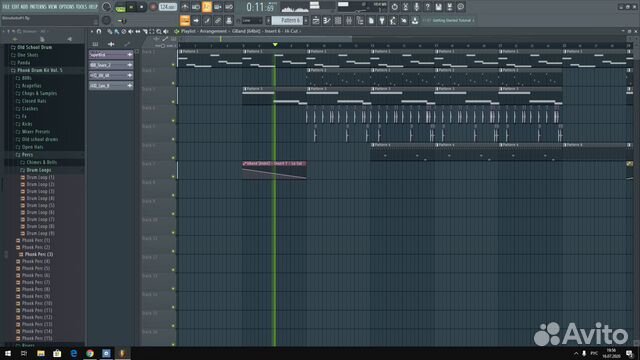Click the green playhead marker on timeline
This screenshot has height=360, width=640.
click(275, 44)
